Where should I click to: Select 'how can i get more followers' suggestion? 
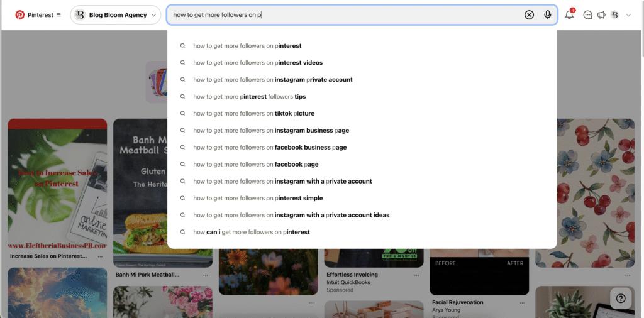[x=362, y=232]
